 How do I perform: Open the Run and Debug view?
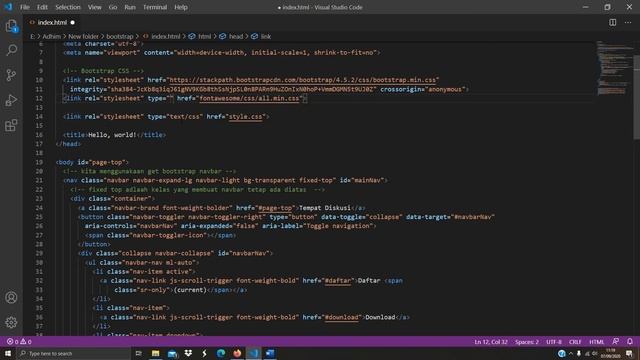[x=11, y=100]
